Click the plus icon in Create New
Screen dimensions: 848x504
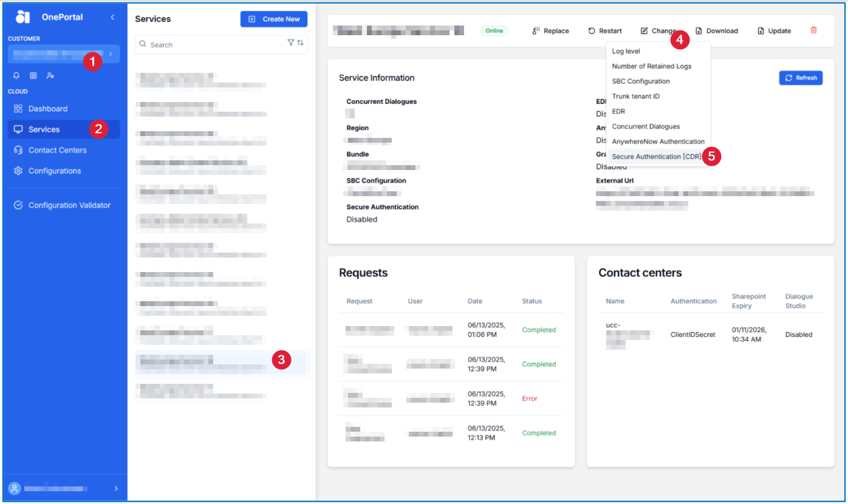(252, 19)
